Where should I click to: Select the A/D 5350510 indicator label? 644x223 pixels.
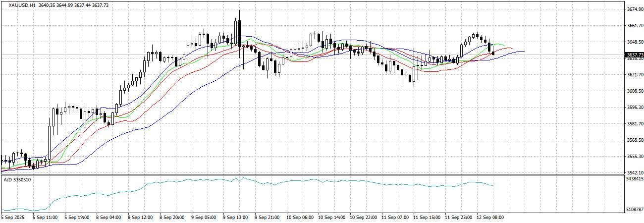[17, 179]
